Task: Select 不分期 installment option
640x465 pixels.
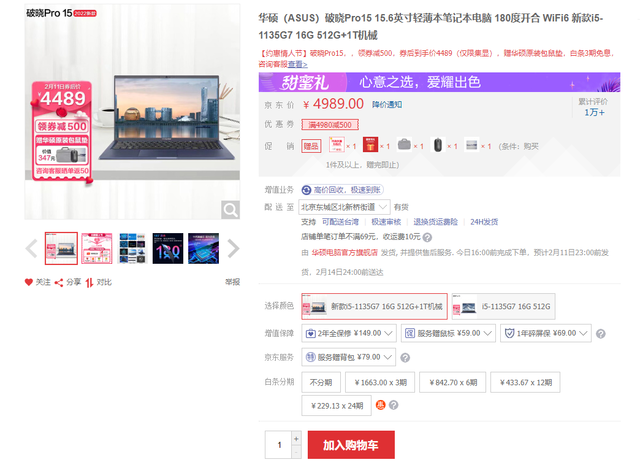Action: click(x=321, y=383)
